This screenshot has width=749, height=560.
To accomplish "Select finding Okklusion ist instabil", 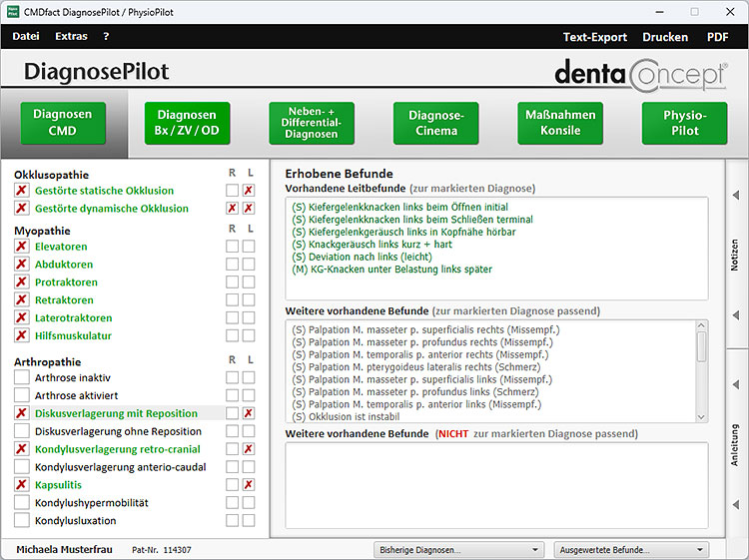I will 346,417.
